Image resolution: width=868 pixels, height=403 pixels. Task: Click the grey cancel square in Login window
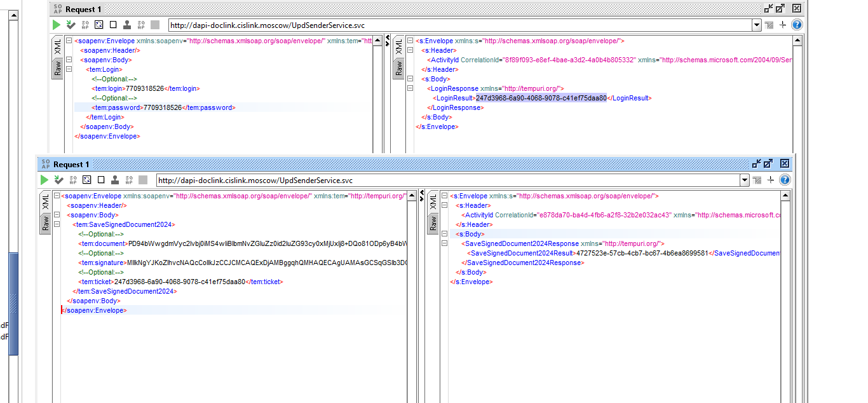(155, 25)
